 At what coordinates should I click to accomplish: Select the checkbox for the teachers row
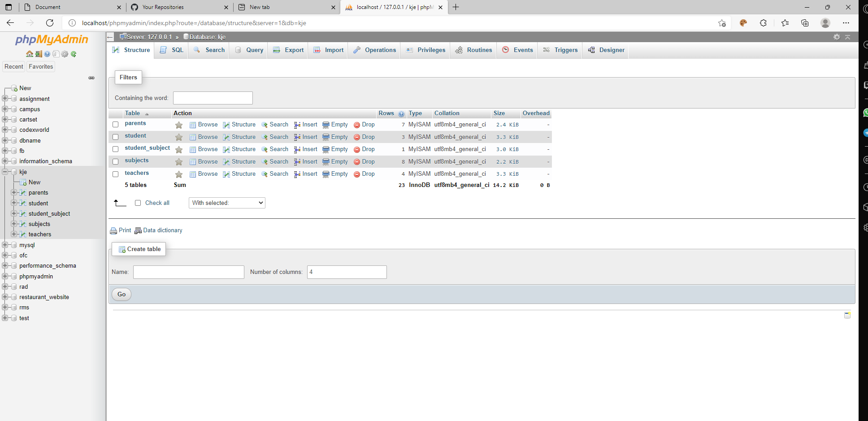115,174
